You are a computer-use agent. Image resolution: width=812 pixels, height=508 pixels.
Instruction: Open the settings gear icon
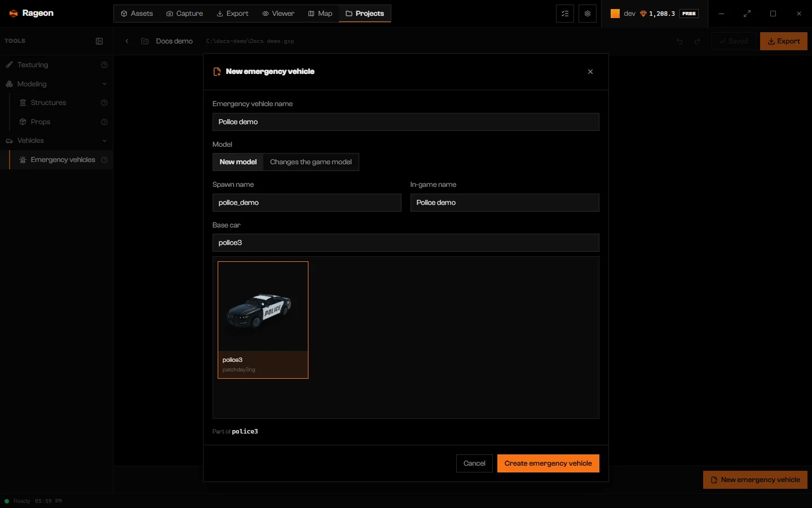point(588,14)
